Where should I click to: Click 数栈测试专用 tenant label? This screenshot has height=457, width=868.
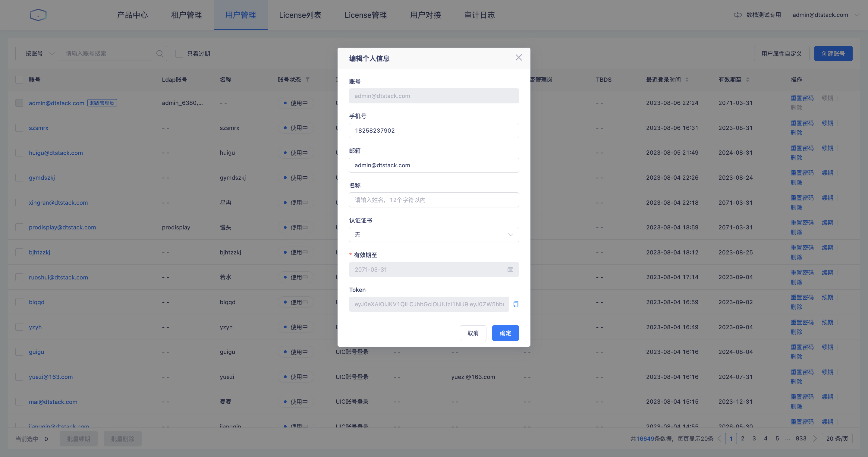763,15
